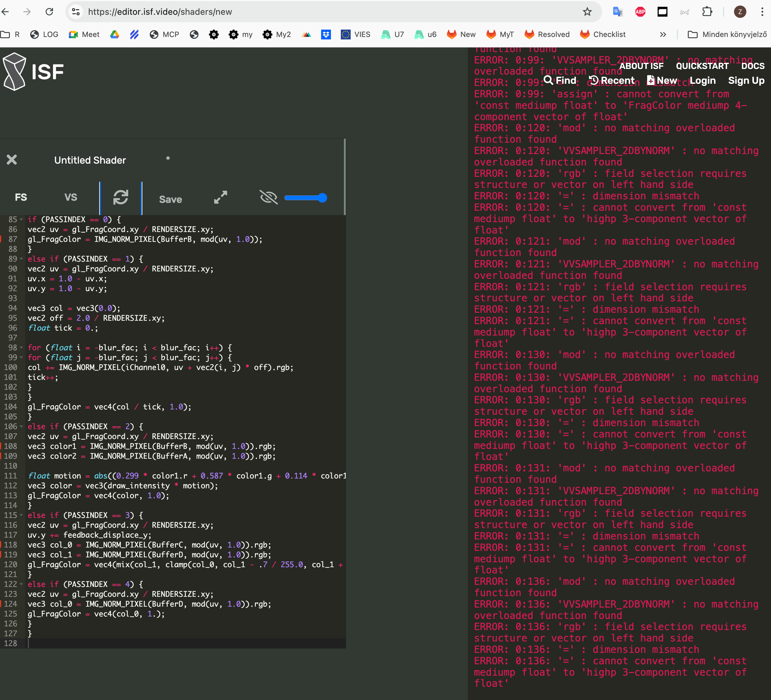This screenshot has width=771, height=700.
Task: Close the Untitled Shader editor panel
Action: point(12,160)
